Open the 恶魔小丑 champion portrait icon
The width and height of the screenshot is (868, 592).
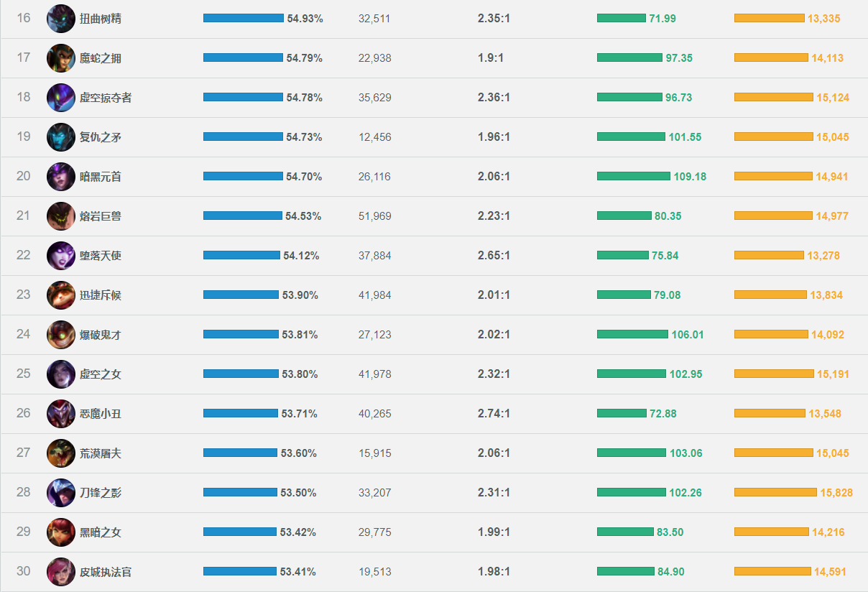[61, 414]
